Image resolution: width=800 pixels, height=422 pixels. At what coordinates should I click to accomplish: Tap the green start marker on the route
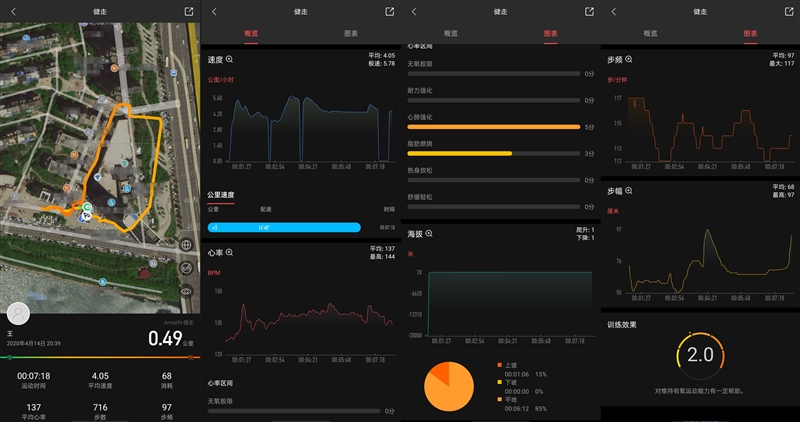click(87, 207)
